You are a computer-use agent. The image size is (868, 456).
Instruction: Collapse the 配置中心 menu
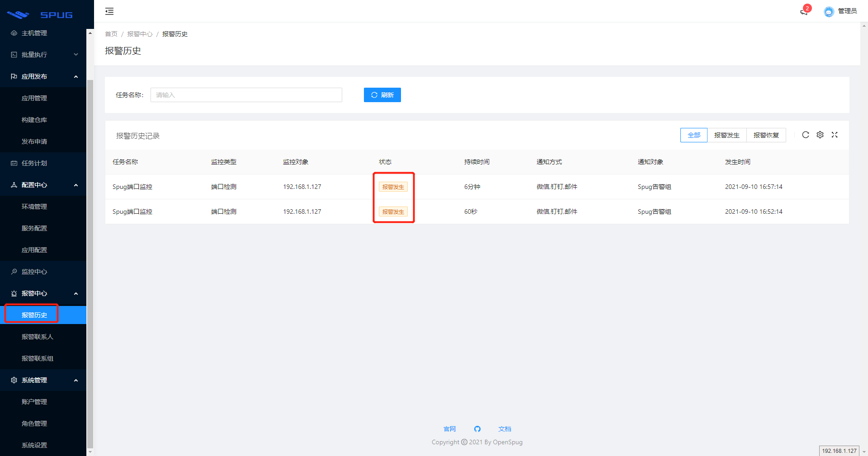[x=43, y=185]
